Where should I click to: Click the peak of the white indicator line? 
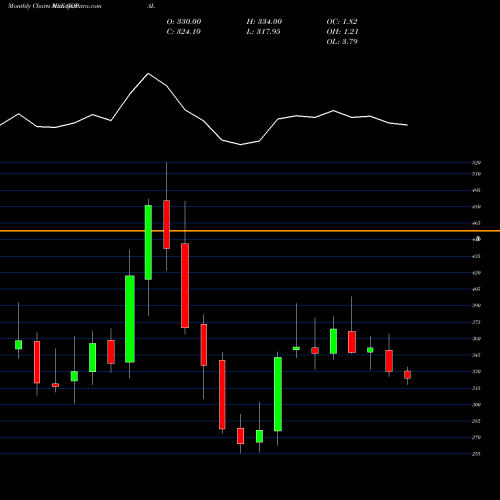point(148,73)
